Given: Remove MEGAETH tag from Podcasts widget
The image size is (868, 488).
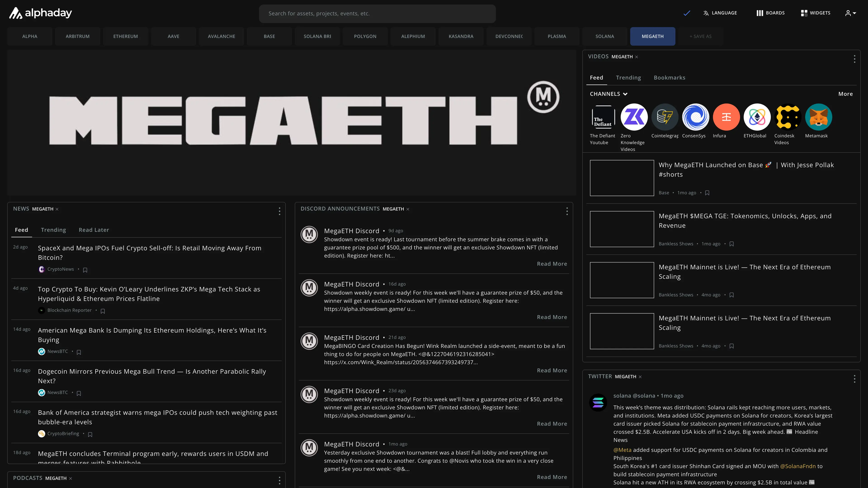Looking at the screenshot, I should [x=71, y=479].
